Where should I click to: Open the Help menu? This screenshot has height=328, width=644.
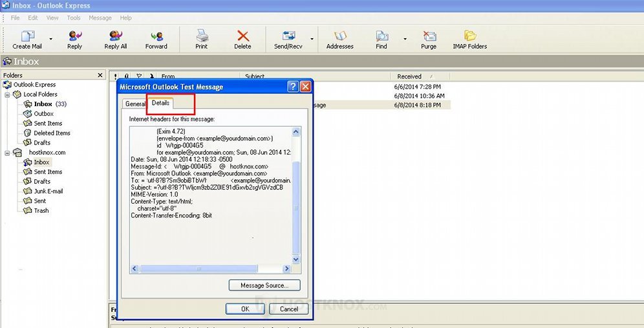(125, 17)
